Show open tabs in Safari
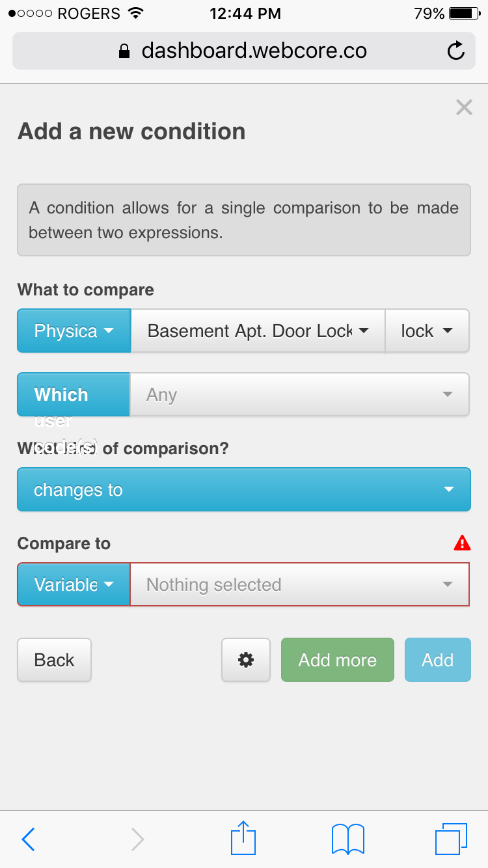488x868 pixels. (451, 839)
